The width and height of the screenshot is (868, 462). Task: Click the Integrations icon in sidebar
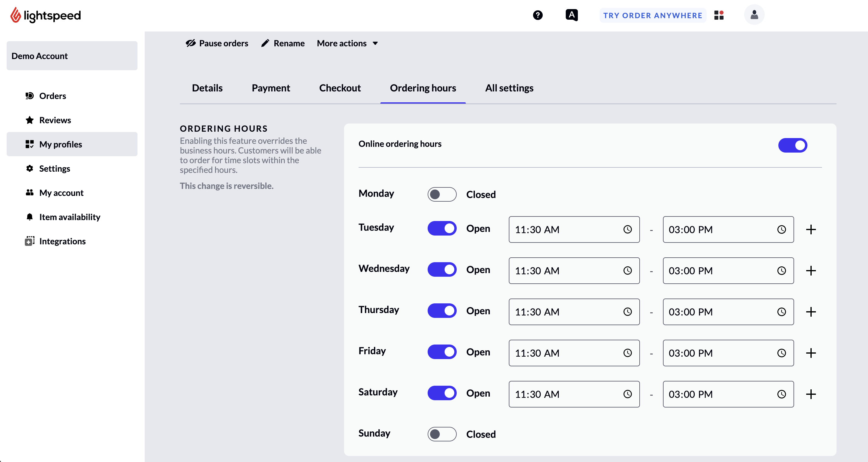pos(30,241)
